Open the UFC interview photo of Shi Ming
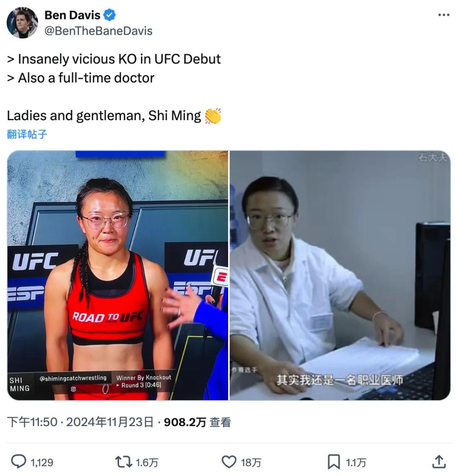 click(118, 275)
